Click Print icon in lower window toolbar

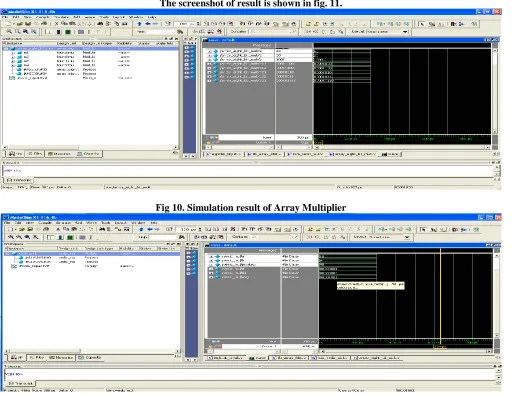[x=46, y=229]
